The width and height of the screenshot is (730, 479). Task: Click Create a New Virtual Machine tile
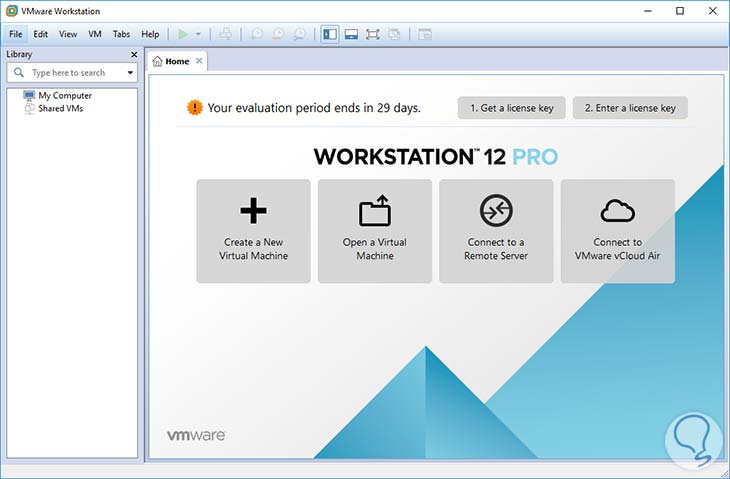253,231
